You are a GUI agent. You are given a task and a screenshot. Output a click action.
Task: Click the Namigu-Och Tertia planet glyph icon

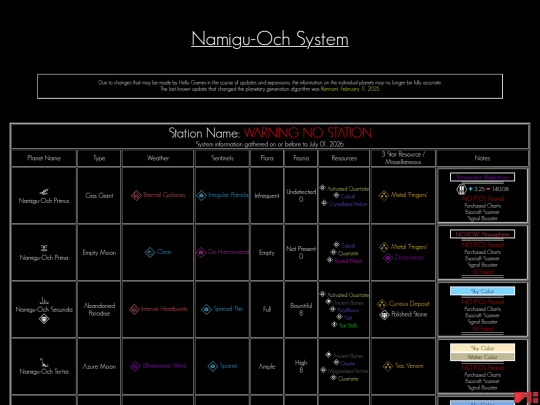(44, 362)
